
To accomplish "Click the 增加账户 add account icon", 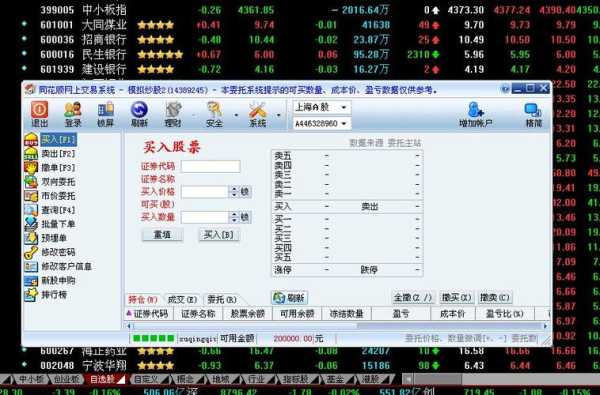I will (476, 114).
